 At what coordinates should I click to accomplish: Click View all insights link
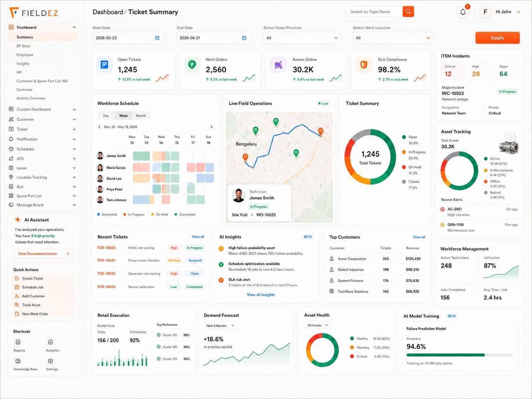coord(261,295)
